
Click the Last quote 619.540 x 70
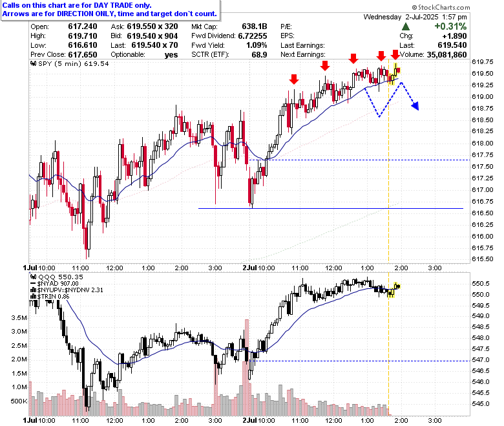click(154, 45)
